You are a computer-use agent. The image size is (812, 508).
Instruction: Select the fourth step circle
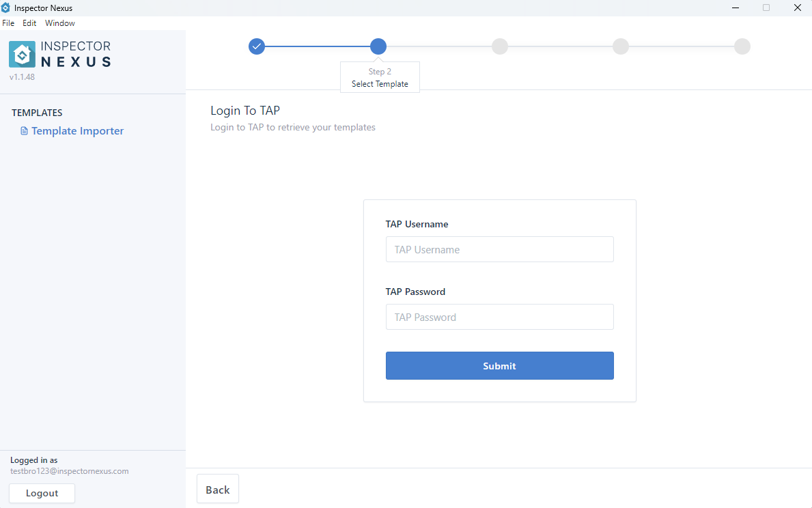click(621, 46)
